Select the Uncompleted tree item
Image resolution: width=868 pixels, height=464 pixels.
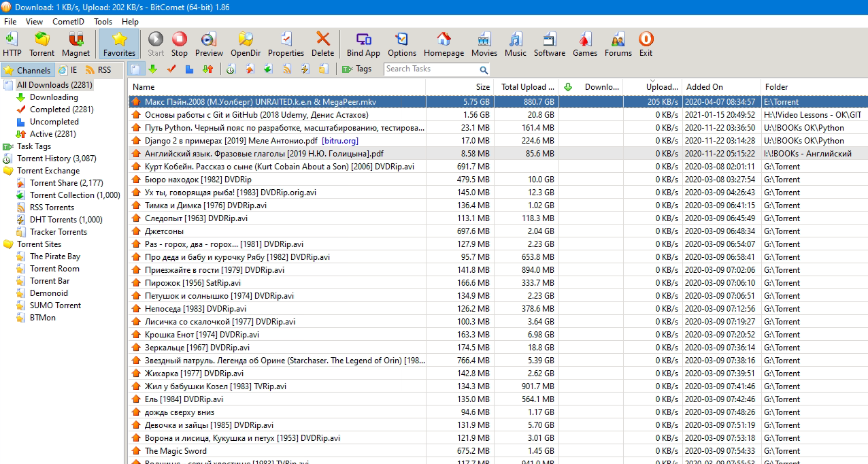[54, 122]
